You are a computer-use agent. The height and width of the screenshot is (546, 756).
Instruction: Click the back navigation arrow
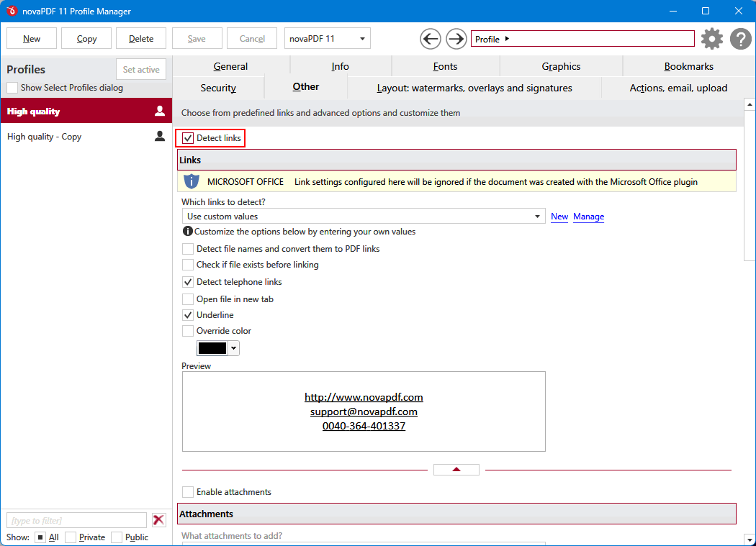point(430,38)
